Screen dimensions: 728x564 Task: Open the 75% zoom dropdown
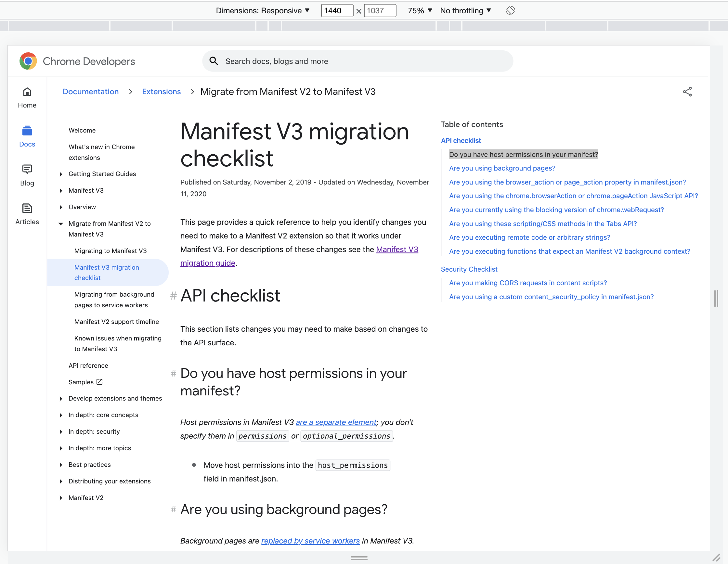[x=420, y=10]
